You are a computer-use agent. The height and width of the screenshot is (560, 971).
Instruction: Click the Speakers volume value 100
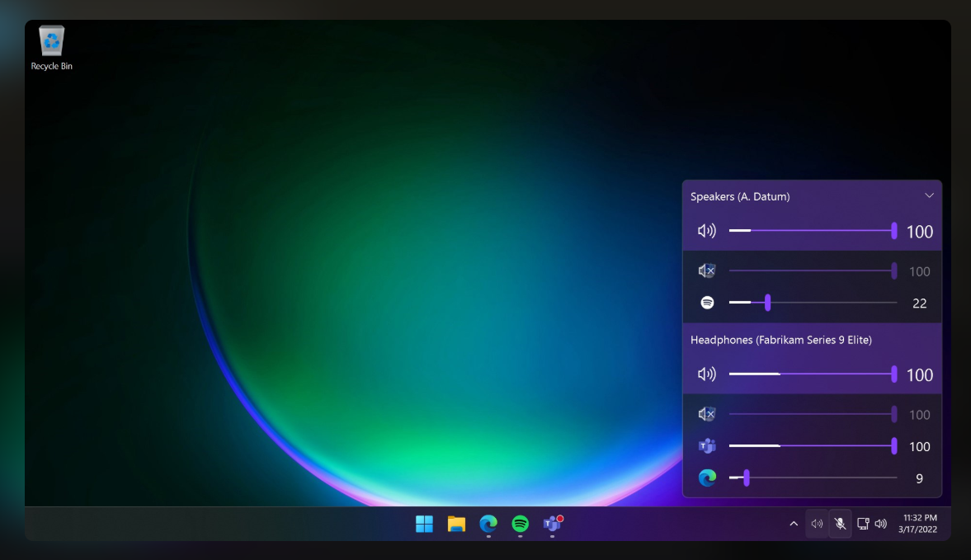(x=920, y=232)
